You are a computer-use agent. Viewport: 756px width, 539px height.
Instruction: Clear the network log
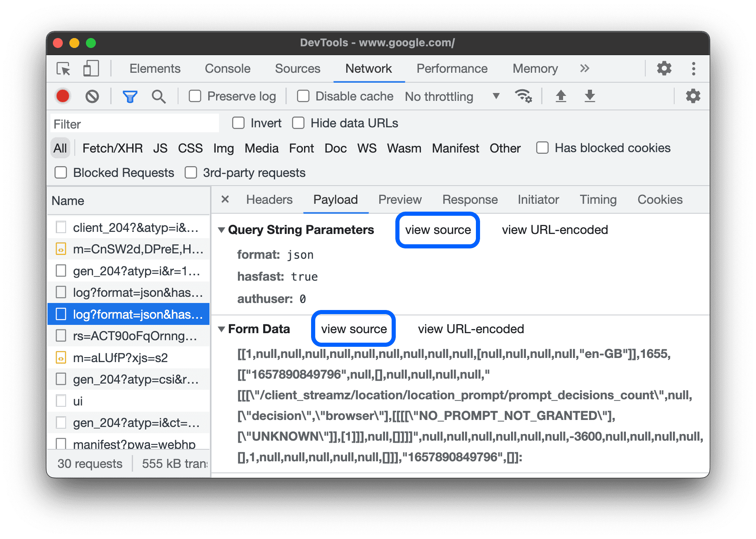[x=92, y=96]
